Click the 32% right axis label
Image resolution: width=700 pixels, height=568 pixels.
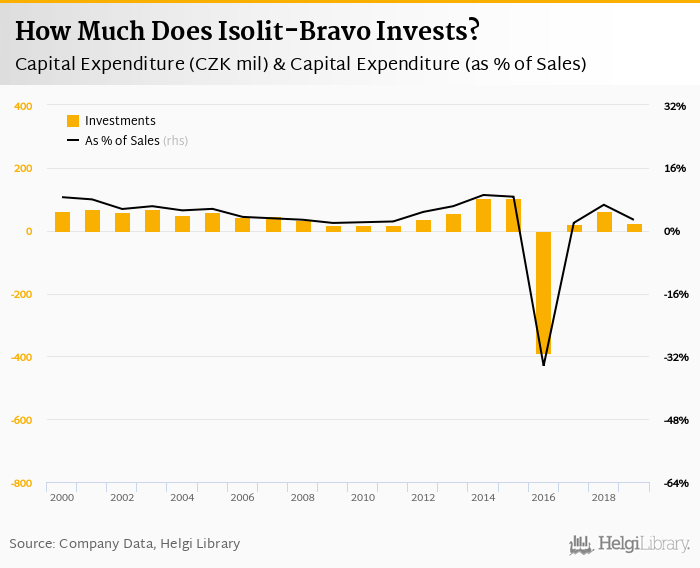[674, 106]
